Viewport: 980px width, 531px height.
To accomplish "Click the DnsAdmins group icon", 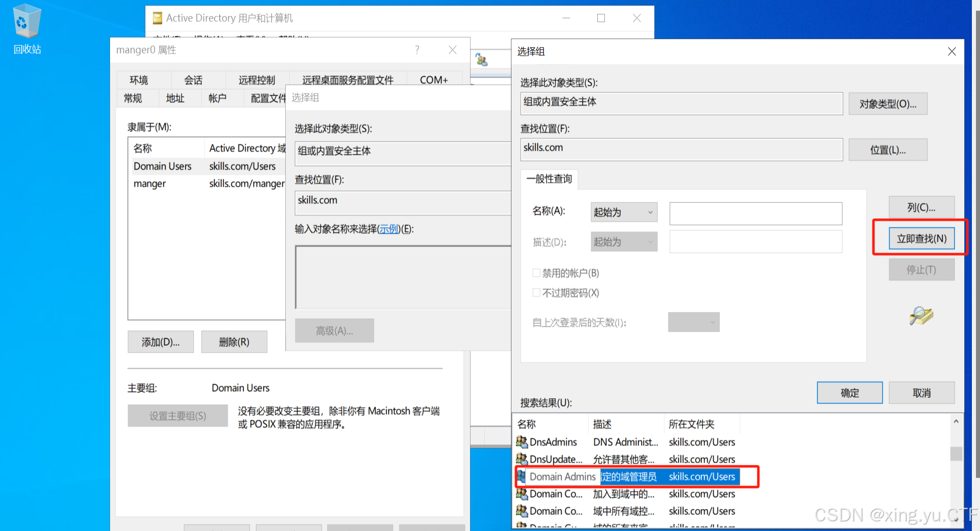I will coord(522,442).
